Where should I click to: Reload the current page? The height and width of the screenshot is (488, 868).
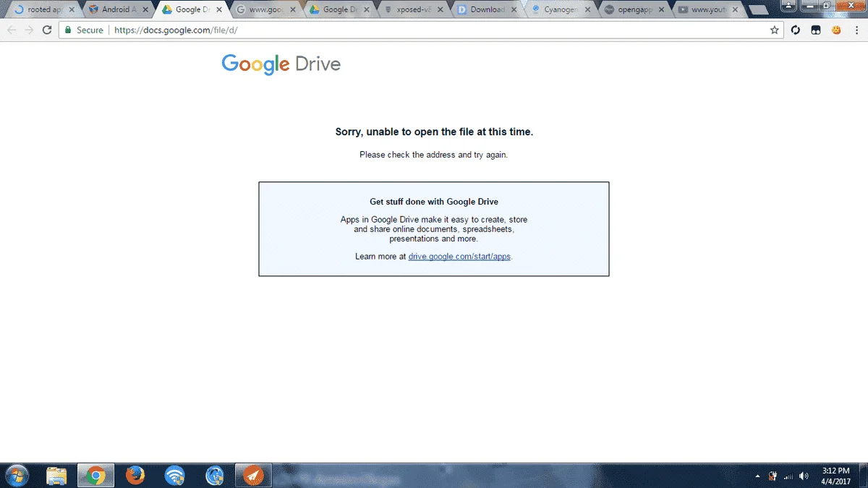point(47,30)
